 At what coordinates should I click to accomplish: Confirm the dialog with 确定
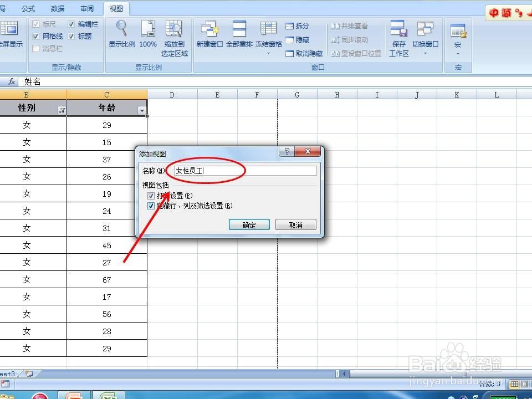click(x=249, y=224)
